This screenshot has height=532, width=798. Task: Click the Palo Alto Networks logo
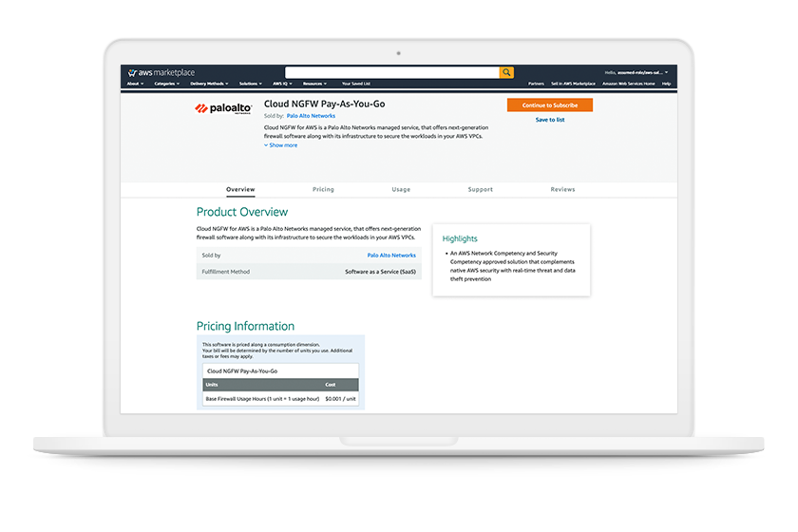click(x=222, y=108)
